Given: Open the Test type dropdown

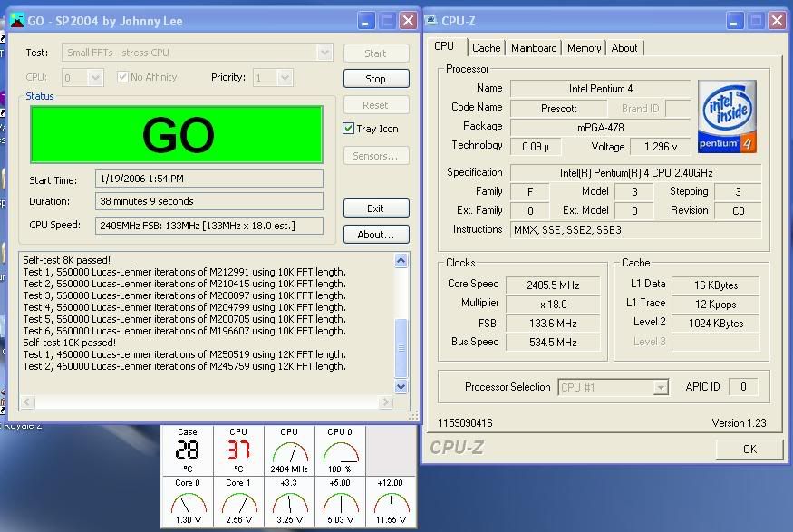Looking at the screenshot, I should 324,53.
